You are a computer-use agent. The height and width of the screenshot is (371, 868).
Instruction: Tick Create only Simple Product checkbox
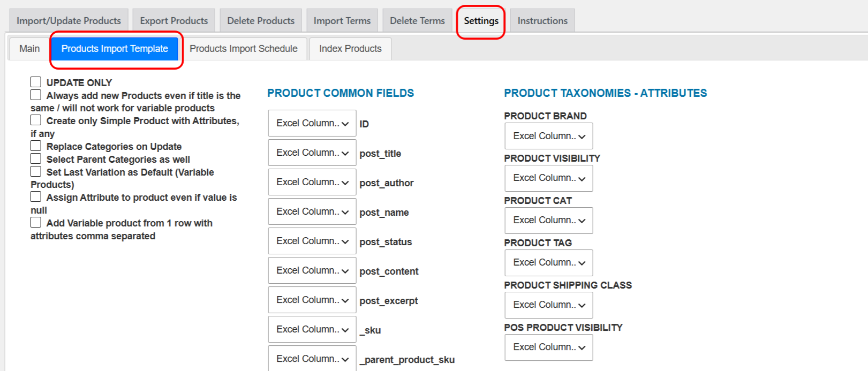pyautogui.click(x=36, y=120)
